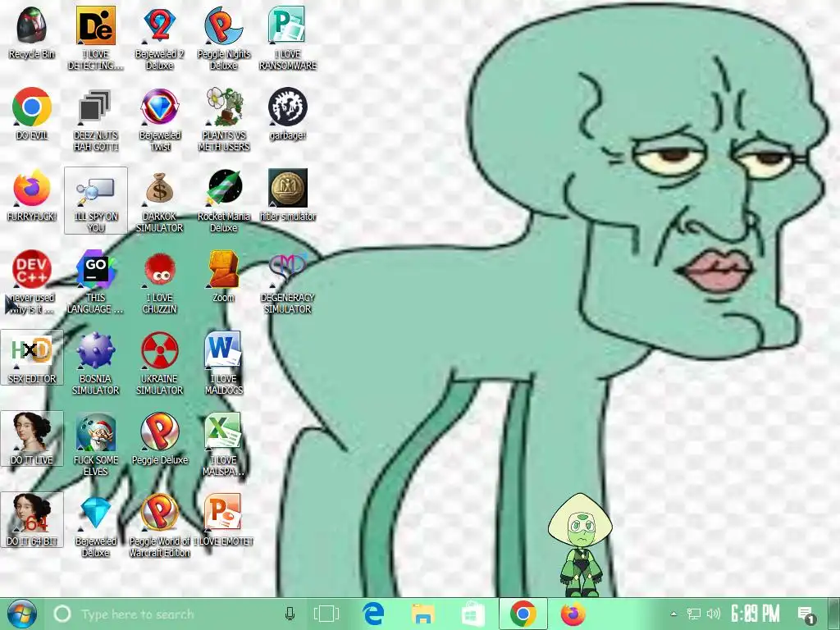Image resolution: width=840 pixels, height=630 pixels.
Task: Select the purple mine BOSNIA SIMULATOR icon
Action: click(x=95, y=351)
